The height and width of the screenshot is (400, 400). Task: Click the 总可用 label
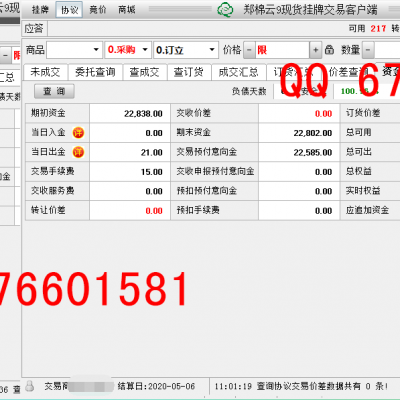[359, 132]
